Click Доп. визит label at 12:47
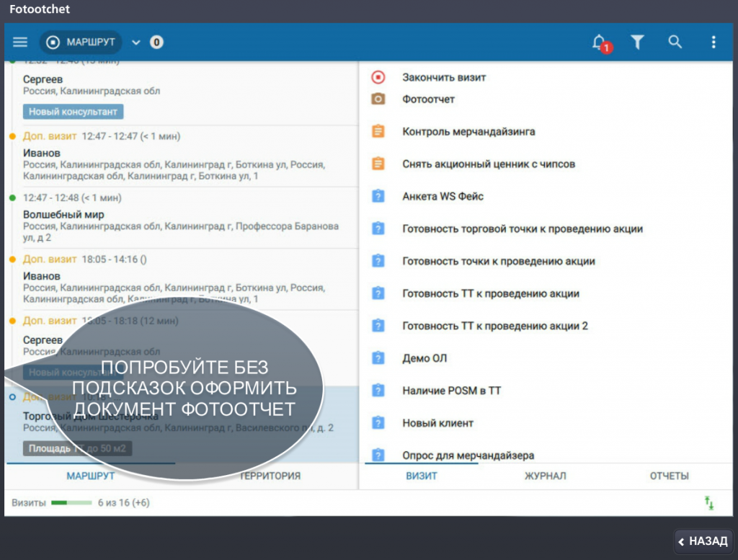 click(50, 136)
